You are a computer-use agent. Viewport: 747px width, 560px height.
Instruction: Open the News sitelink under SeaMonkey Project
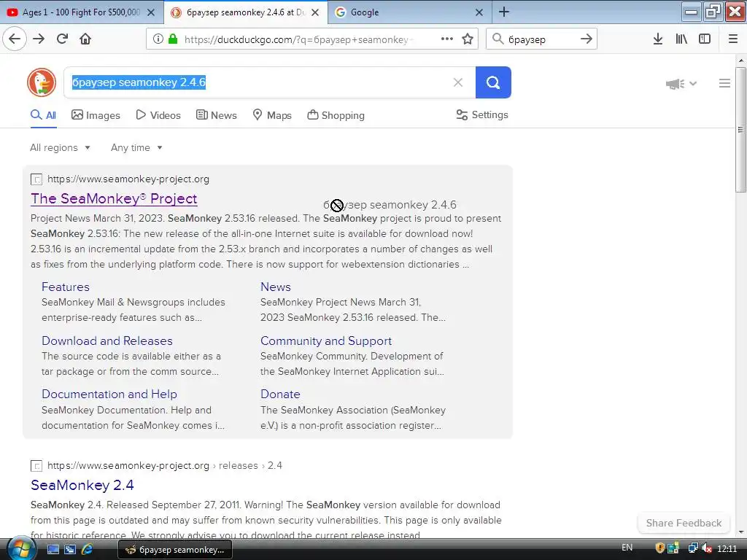click(x=275, y=287)
